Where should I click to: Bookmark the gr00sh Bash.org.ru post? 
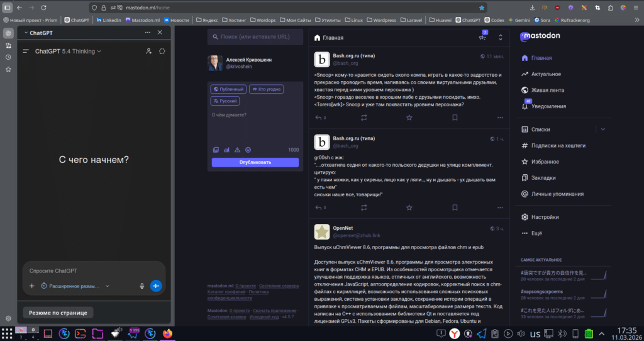455,208
